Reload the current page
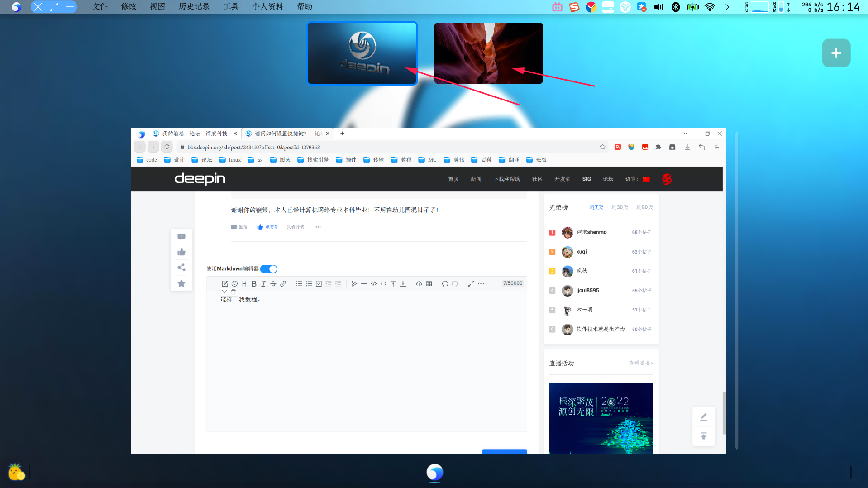 tap(167, 147)
